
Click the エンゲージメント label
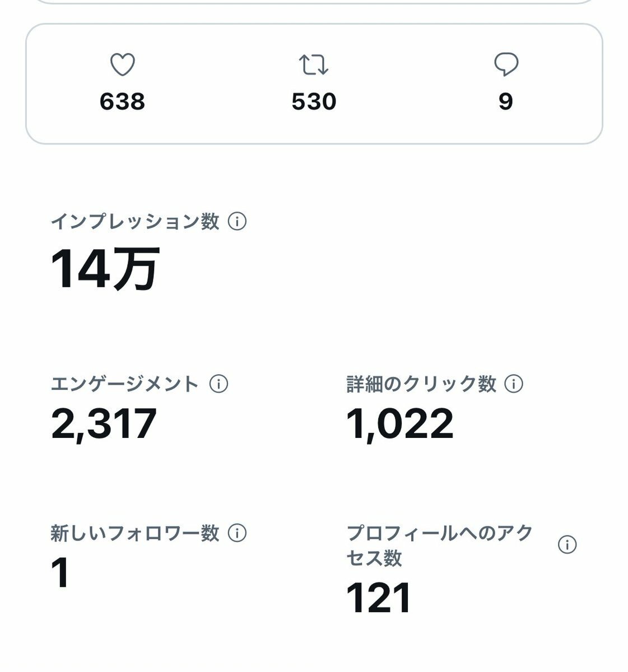point(124,384)
